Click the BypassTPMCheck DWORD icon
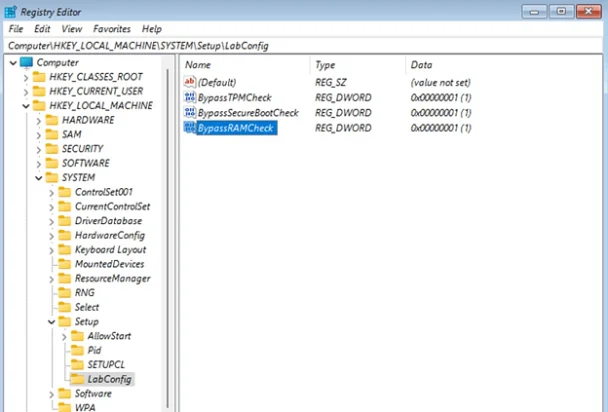Image resolution: width=608 pixels, height=412 pixels. click(190, 97)
